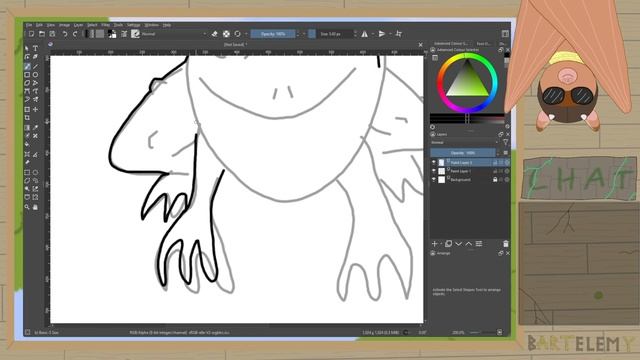Reload the original brush preset
Viewport: 640px width, 360px height.
238,34
